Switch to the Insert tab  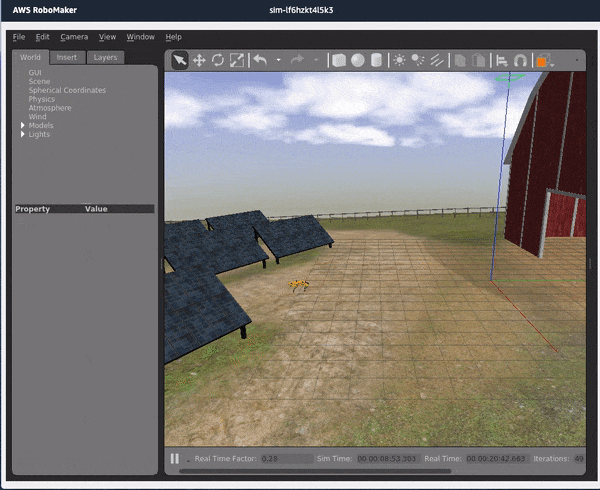click(x=67, y=57)
